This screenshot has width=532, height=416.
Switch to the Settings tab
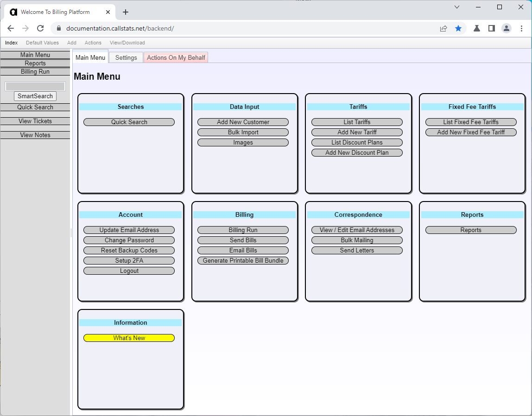126,57
